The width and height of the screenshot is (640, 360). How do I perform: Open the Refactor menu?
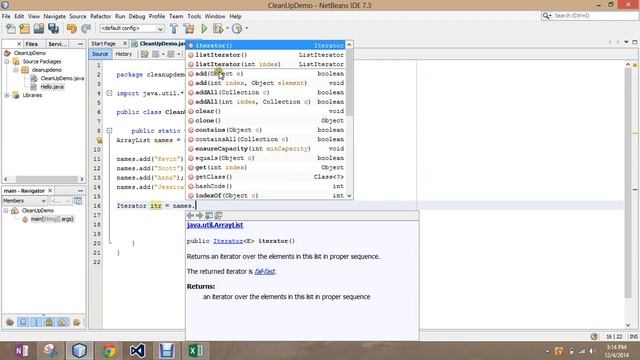pyautogui.click(x=100, y=16)
